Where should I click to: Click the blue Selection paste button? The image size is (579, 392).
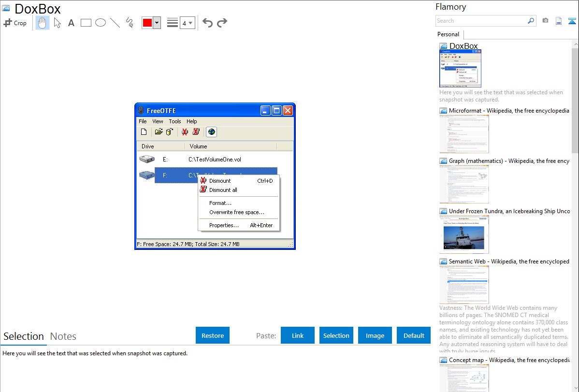pos(336,335)
